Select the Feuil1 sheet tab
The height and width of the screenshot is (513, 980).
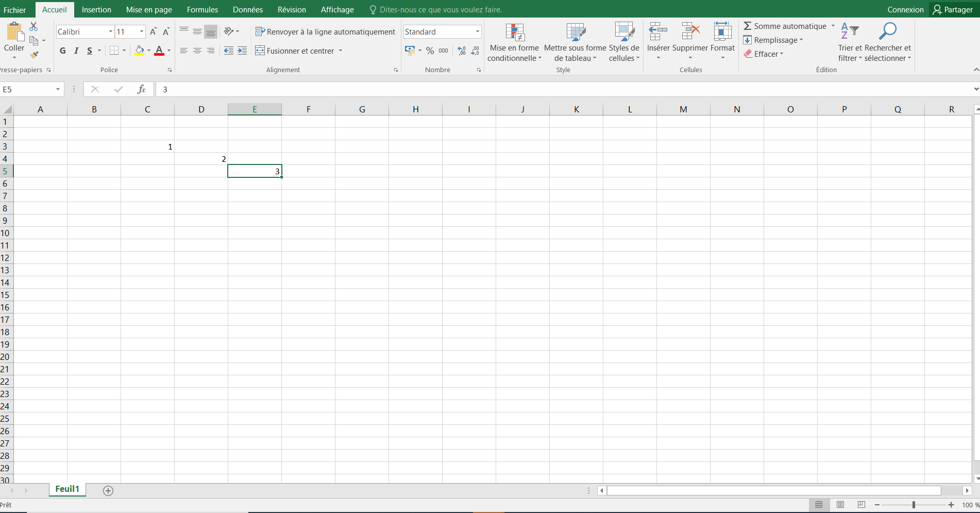point(67,489)
